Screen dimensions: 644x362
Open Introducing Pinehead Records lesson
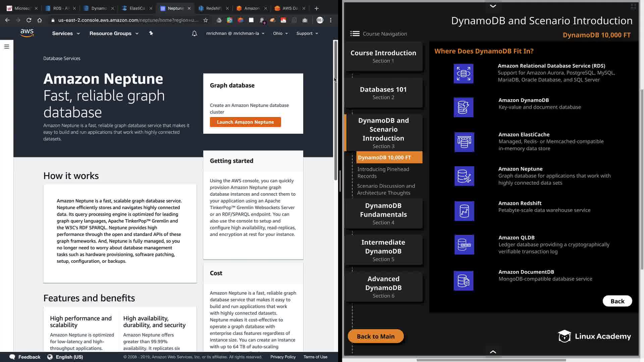click(383, 173)
